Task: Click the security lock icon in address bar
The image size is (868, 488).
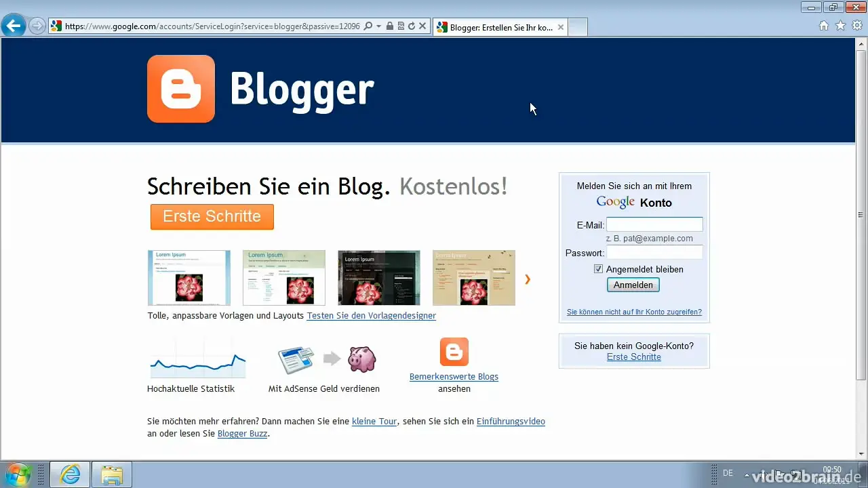Action: coord(390,26)
